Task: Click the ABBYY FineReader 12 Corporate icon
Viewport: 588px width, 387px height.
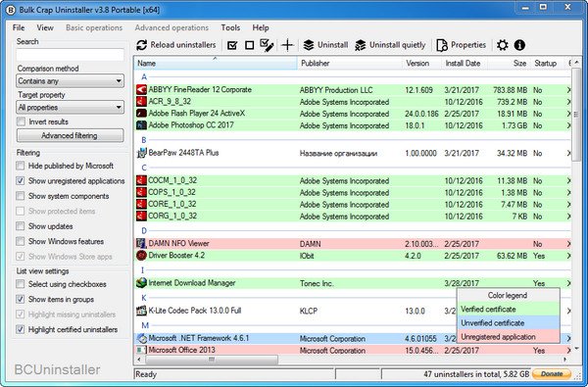Action: [141, 89]
